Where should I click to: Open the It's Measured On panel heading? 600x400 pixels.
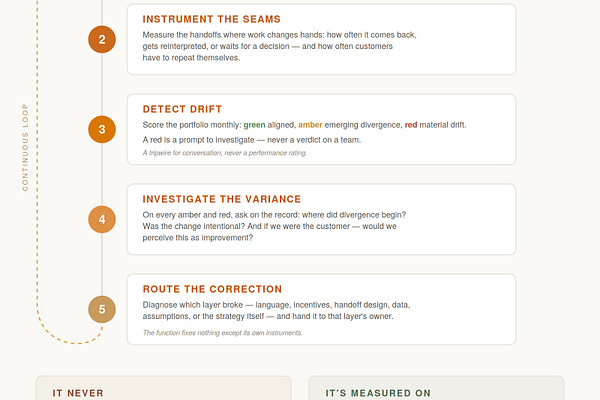(378, 393)
